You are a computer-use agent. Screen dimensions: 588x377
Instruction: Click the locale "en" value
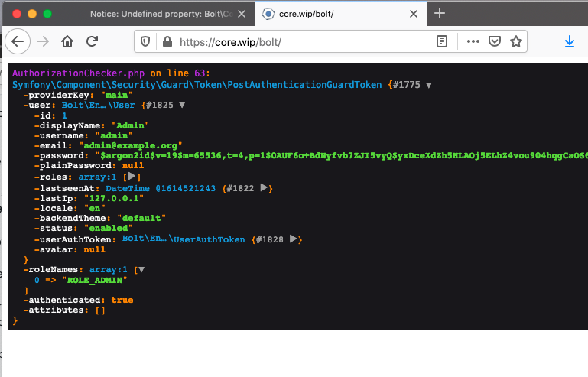pyautogui.click(x=95, y=208)
